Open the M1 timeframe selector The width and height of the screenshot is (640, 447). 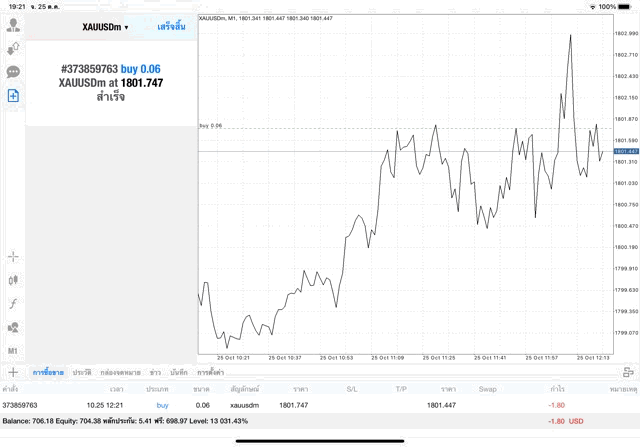(13, 351)
